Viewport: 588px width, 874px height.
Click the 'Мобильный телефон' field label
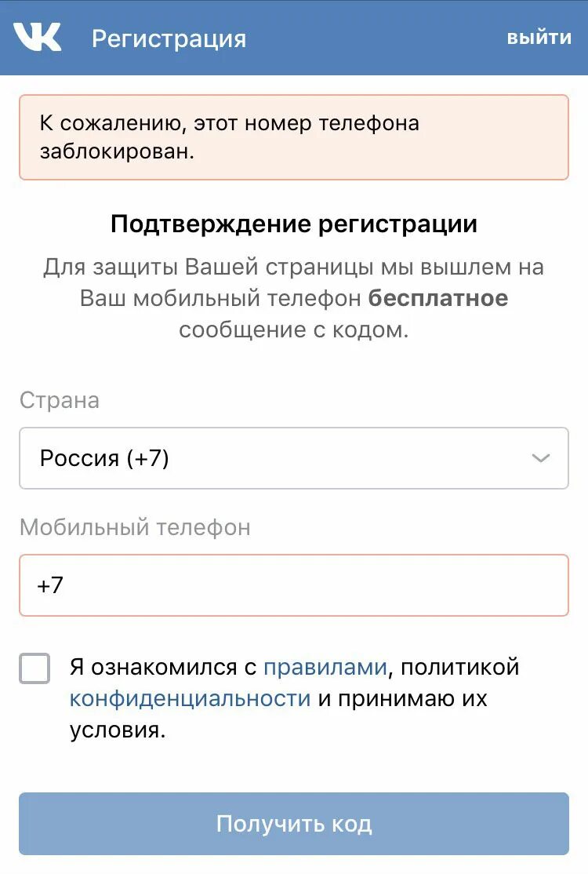135,527
